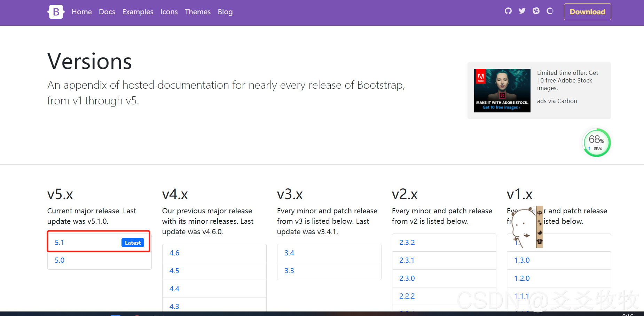Open the Twitter icon link
This screenshot has height=316, width=644.
pyautogui.click(x=522, y=11)
